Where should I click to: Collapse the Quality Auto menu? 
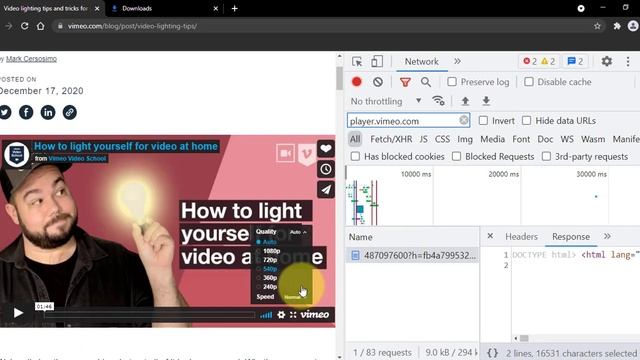298,232
